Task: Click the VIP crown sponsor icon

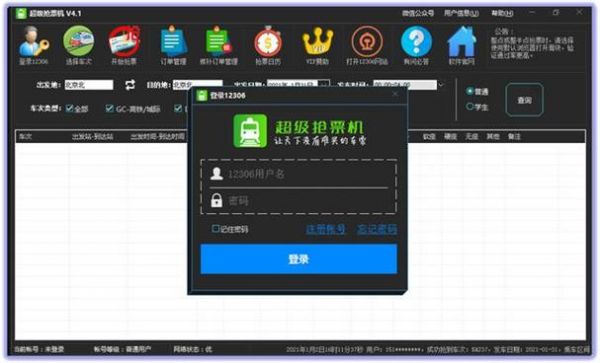Action: tap(317, 46)
